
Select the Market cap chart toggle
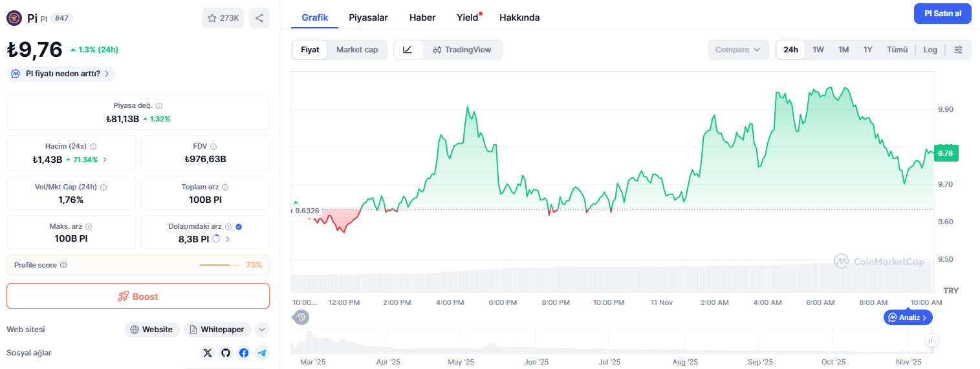[357, 50]
